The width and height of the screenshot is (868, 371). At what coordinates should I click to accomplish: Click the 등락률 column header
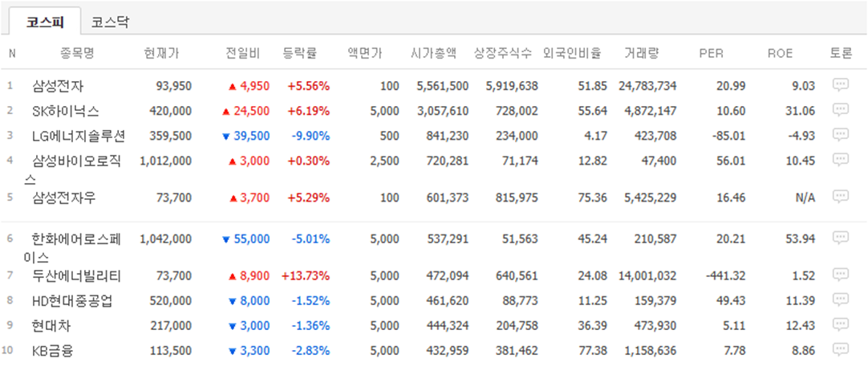pyautogui.click(x=299, y=53)
